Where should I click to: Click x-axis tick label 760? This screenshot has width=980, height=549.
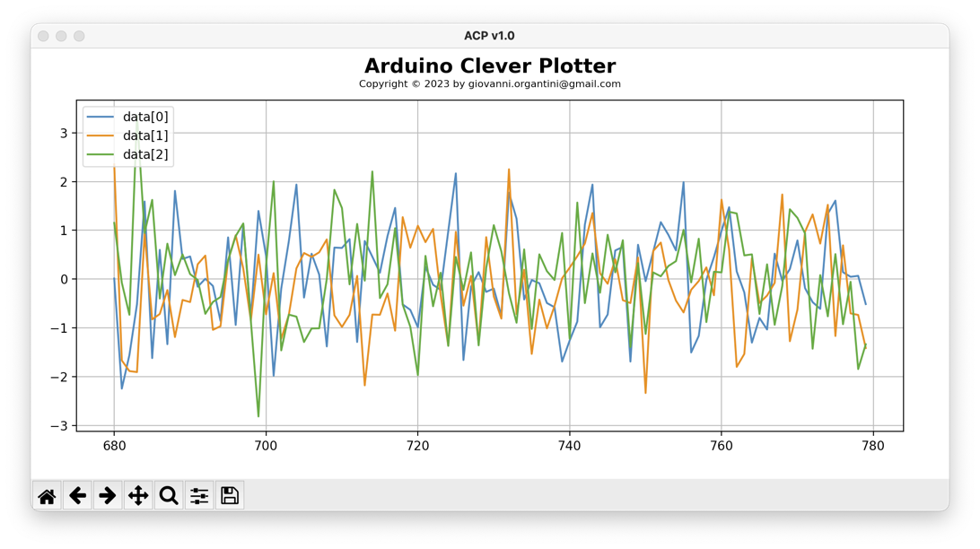[722, 446]
